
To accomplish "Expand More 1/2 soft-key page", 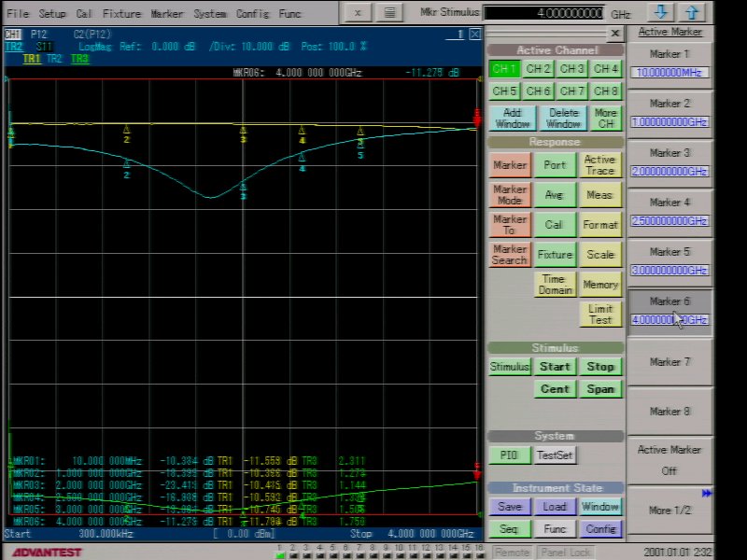I will [669, 510].
